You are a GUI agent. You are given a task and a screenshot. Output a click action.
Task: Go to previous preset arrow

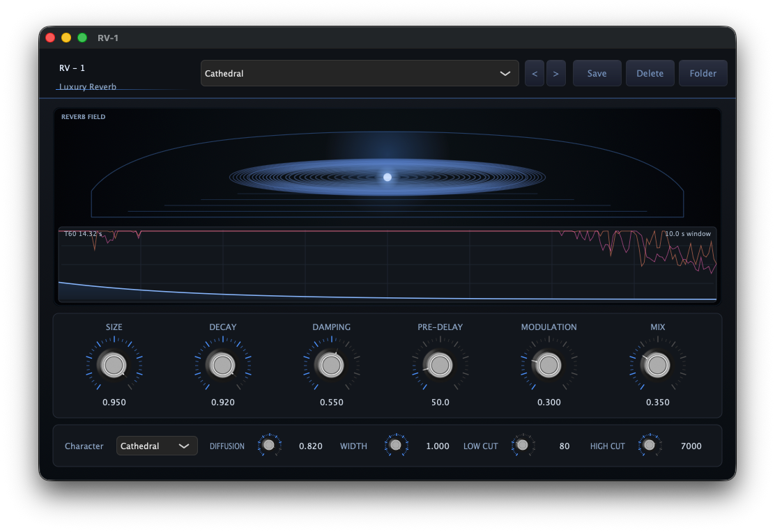point(535,73)
